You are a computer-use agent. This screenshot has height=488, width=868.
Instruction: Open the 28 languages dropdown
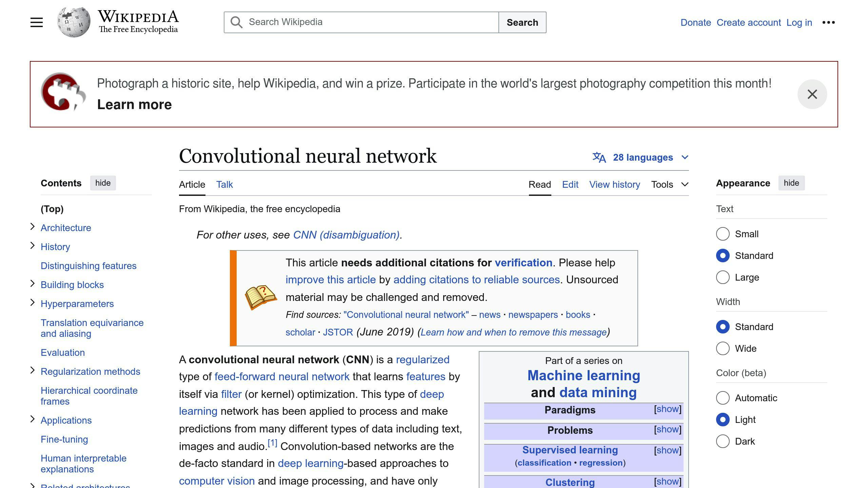point(640,157)
